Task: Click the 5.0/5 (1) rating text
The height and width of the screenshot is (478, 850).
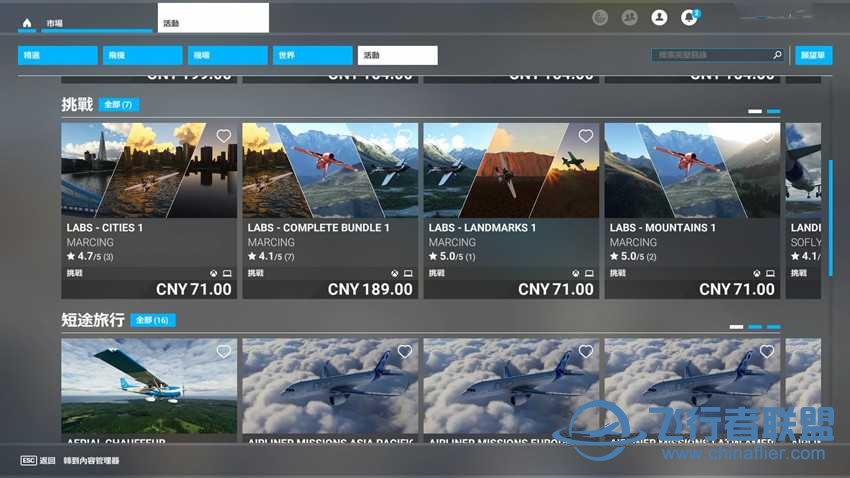Action: [x=452, y=256]
